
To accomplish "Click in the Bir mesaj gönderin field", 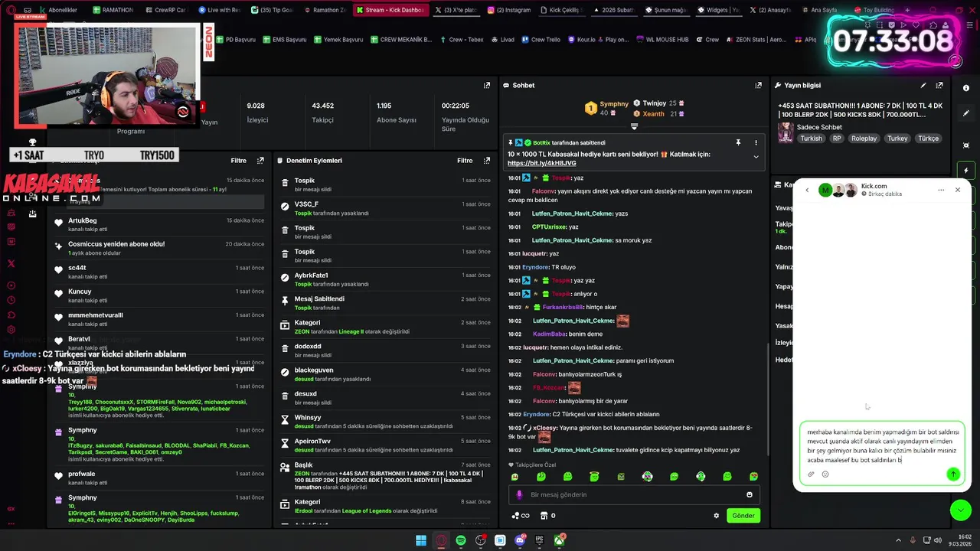I will pos(635,495).
